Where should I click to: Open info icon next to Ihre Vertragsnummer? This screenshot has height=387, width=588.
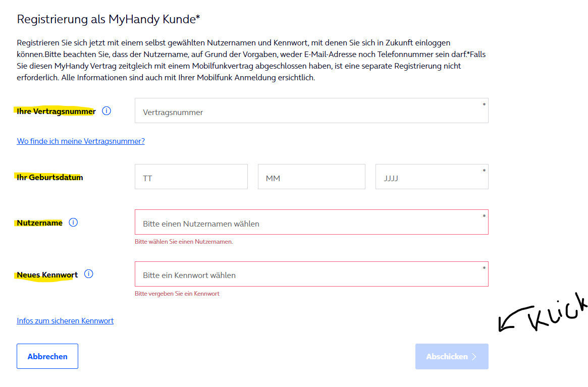click(106, 111)
